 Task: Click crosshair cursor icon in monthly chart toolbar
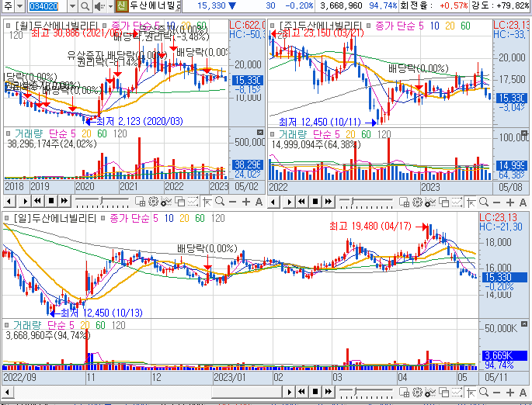coord(207,202)
